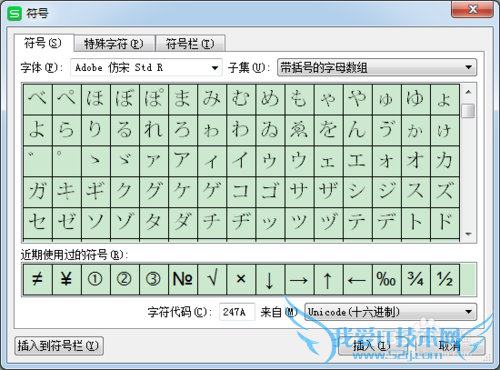The width and height of the screenshot is (500, 370).
Task: Select the hiragana character ら
Action: click(66, 130)
